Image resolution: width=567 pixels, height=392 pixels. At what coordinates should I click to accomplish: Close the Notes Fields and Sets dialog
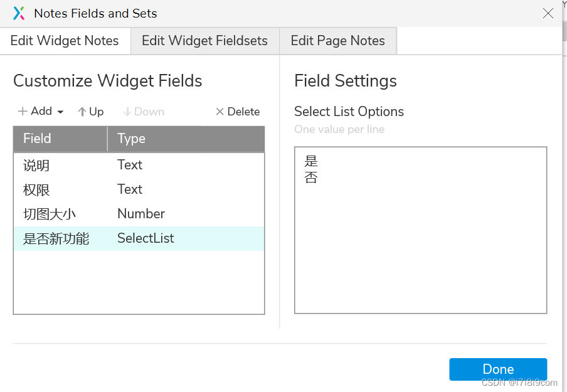click(548, 13)
